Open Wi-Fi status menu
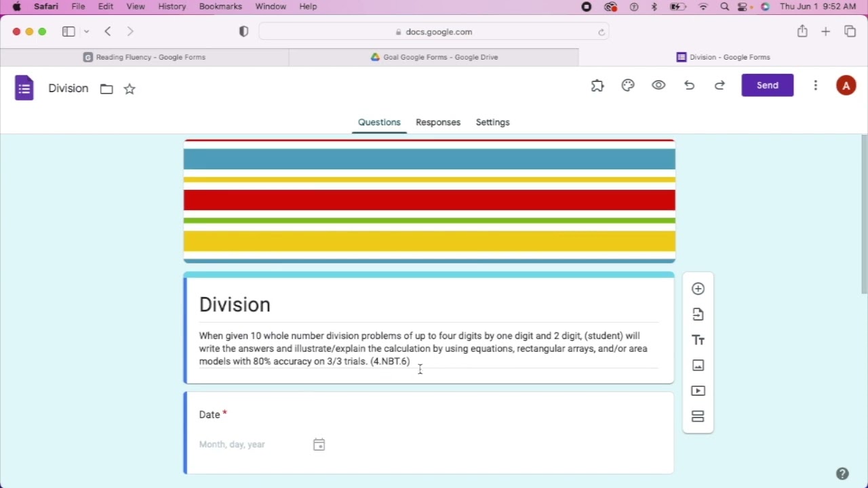 (703, 7)
